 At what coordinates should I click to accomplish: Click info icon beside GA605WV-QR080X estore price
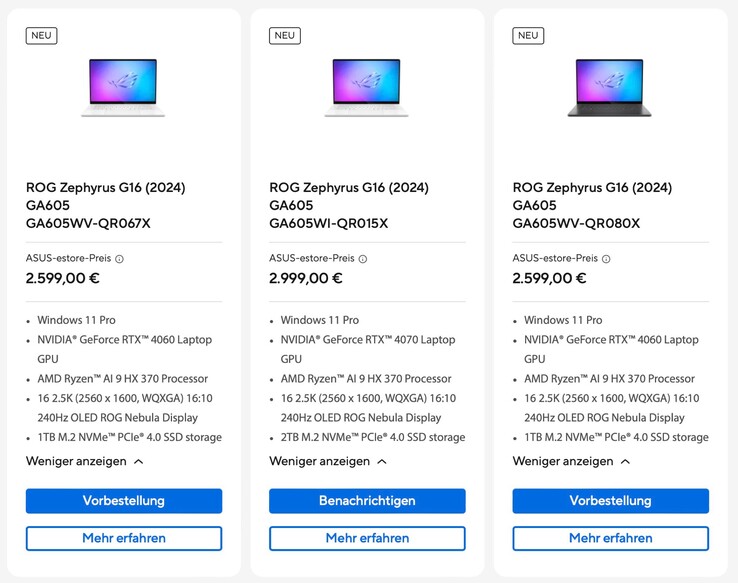coord(606,259)
